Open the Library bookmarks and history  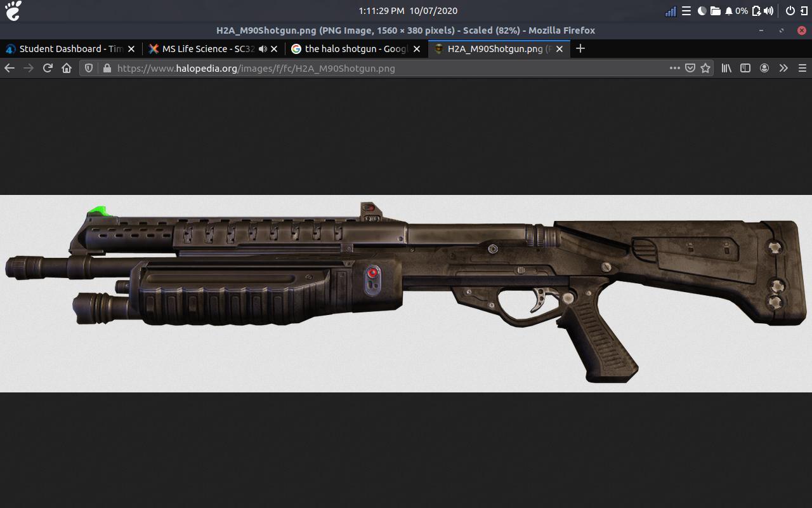(x=726, y=68)
